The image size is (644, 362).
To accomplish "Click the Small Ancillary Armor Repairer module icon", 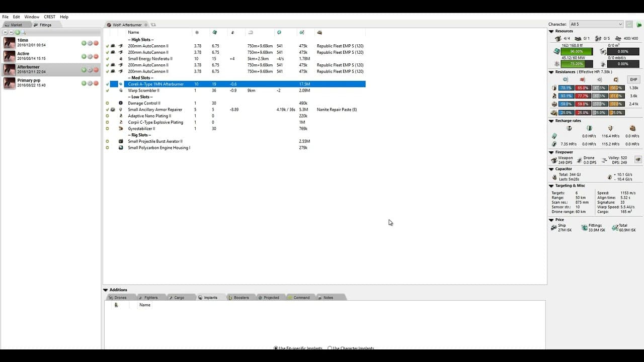I will click(121, 110).
